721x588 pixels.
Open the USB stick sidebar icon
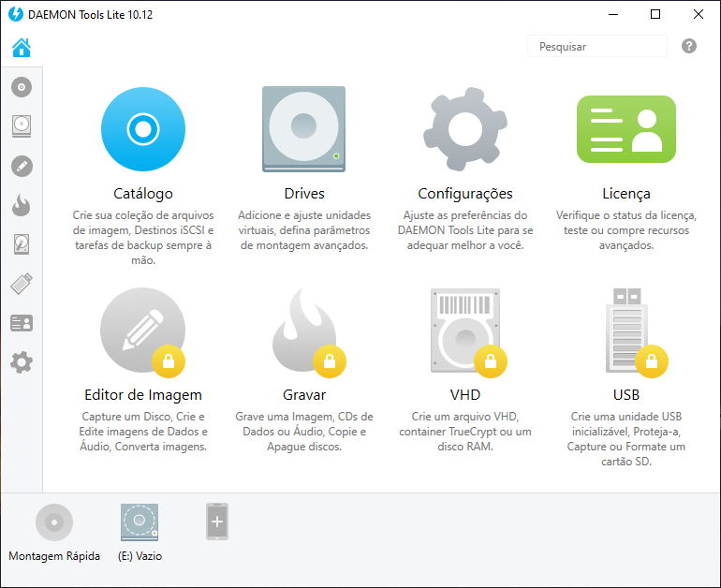tap(22, 283)
